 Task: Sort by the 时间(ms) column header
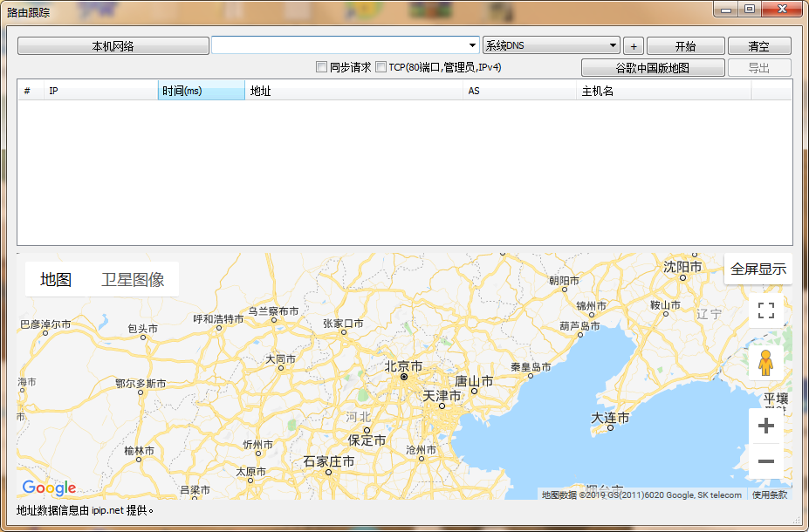[x=202, y=91]
